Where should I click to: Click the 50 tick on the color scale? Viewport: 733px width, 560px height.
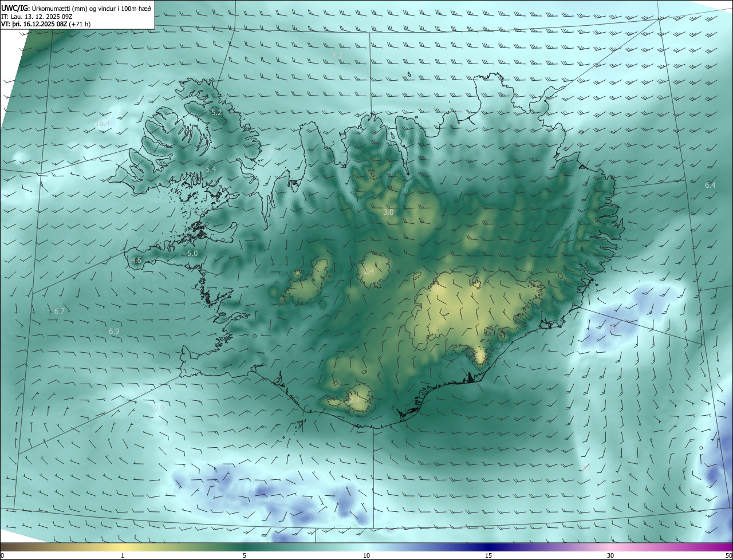728,555
